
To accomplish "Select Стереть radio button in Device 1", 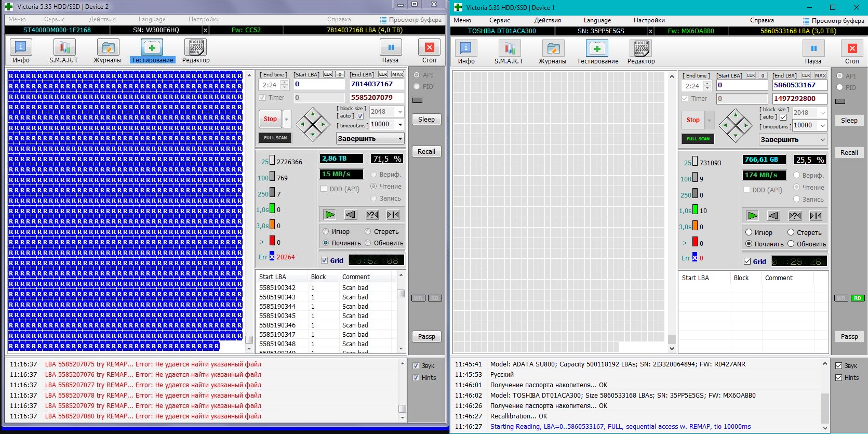I will pyautogui.click(x=791, y=232).
